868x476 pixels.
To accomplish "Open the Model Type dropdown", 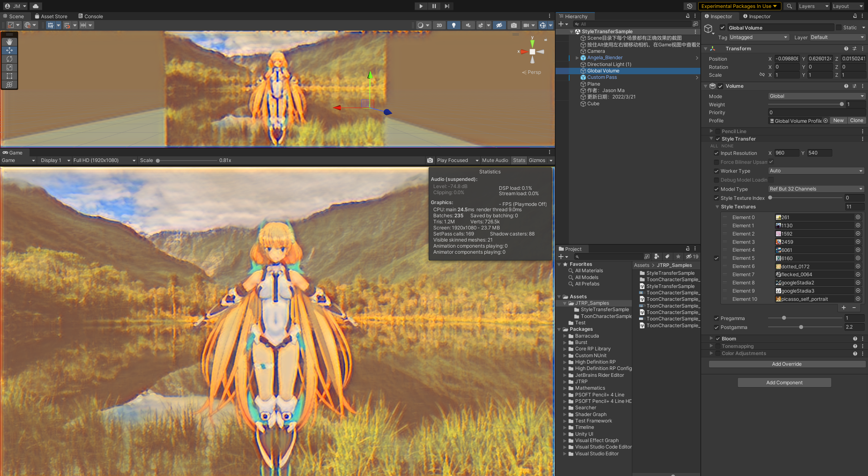I will [816, 189].
